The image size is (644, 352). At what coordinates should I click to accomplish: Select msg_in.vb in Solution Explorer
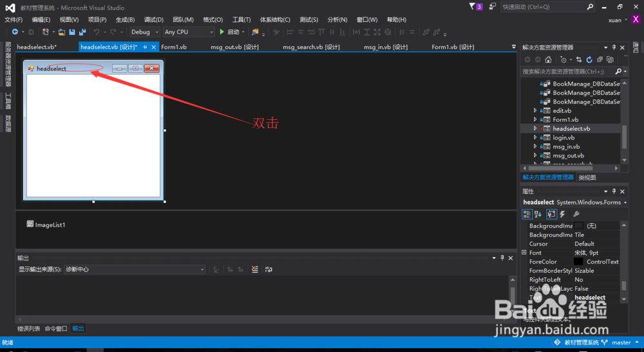(566, 146)
